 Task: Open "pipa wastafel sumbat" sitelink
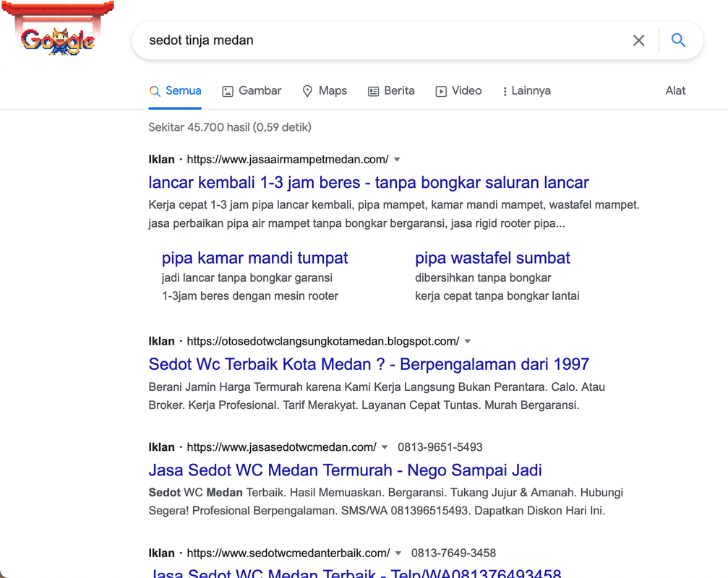click(492, 258)
